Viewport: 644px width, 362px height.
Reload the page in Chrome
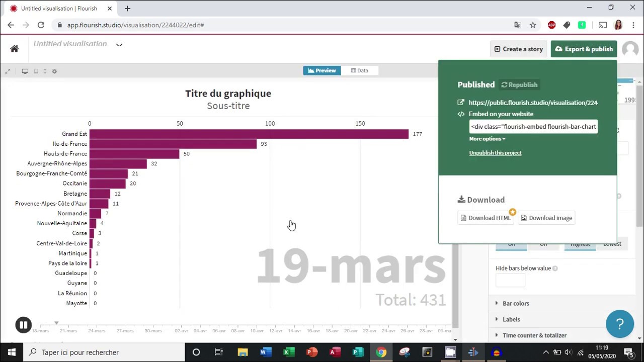tap(41, 25)
